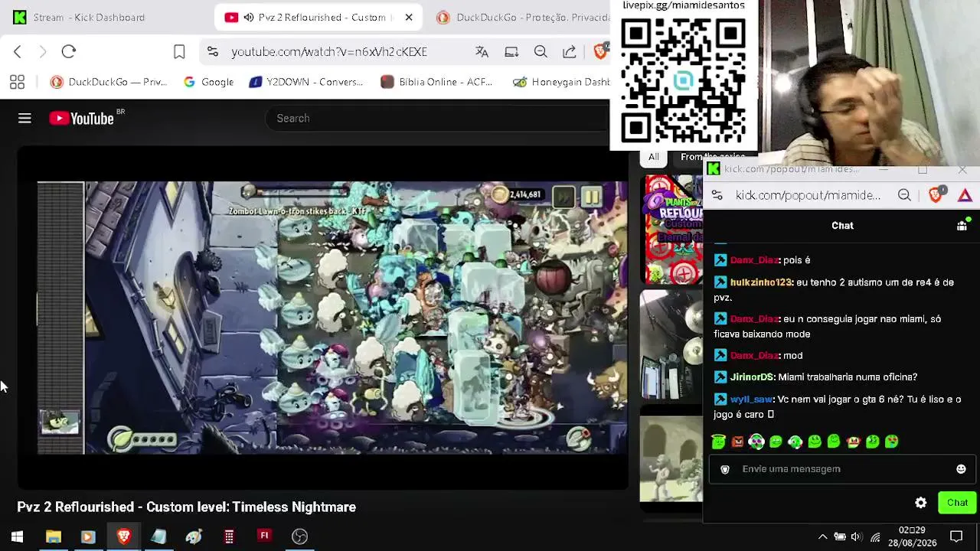
Task: Click username wyll_saw in chat
Action: [751, 399]
